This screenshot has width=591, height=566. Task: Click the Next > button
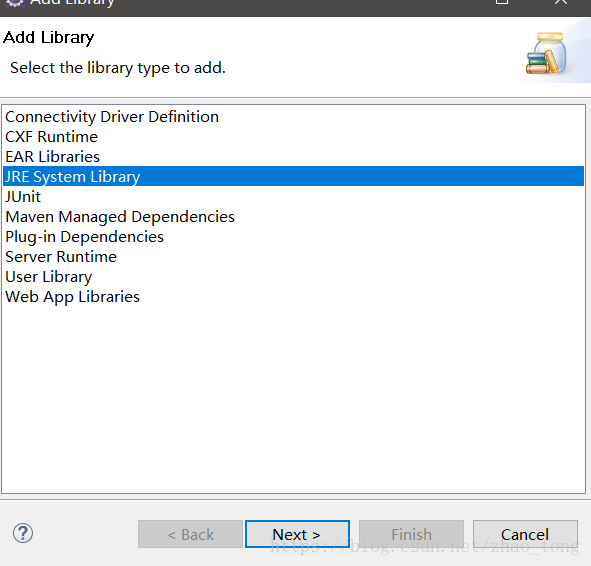[x=297, y=534]
